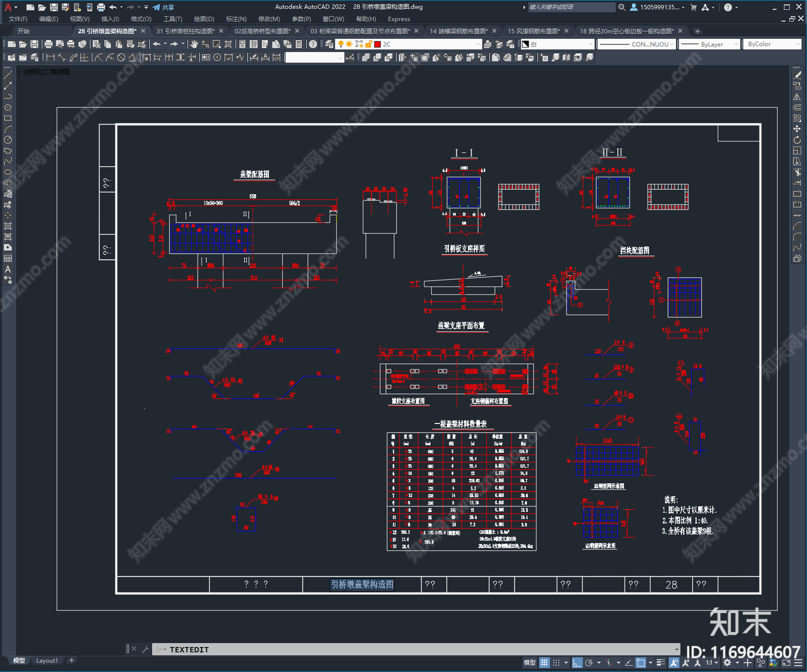
Task: Open the Layer Properties manager icon
Action: tap(329, 44)
